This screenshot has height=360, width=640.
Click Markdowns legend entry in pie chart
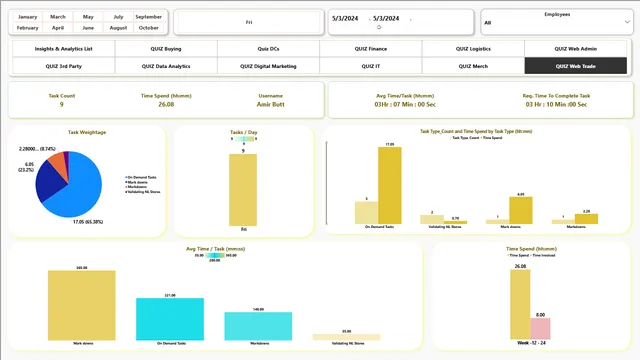136,187
